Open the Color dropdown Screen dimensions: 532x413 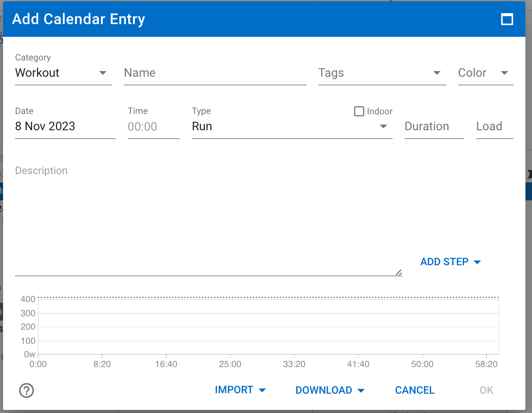point(485,73)
